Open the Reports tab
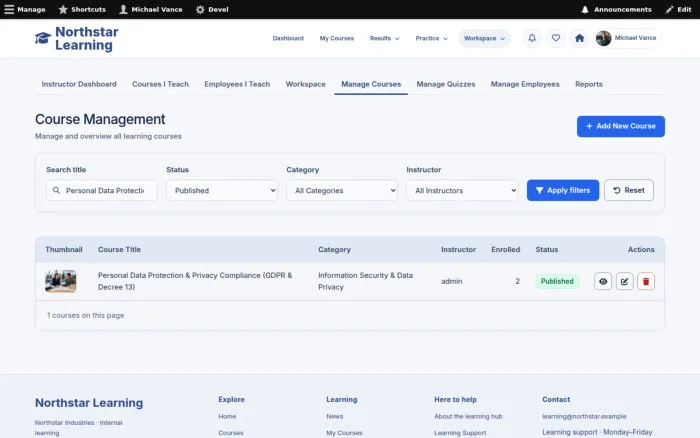The image size is (700, 438). click(x=588, y=84)
